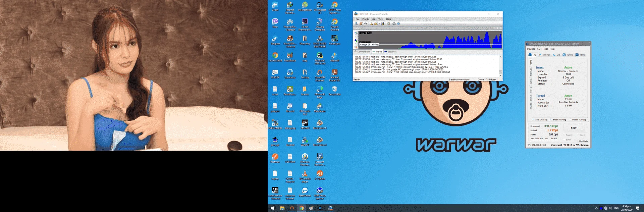Launch balenaEtcher from the desktop

click(x=305, y=7)
